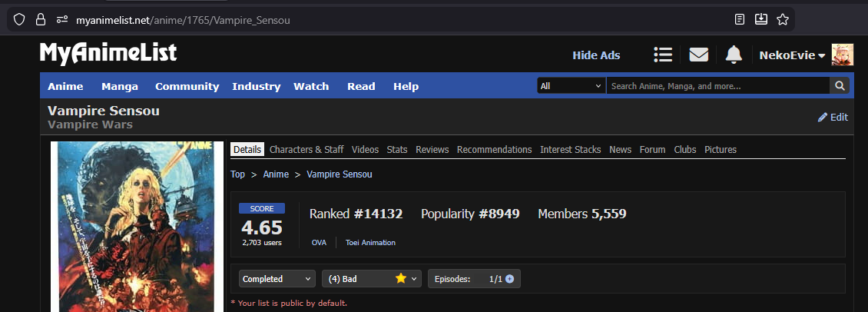Viewport: 868px width, 312px height.
Task: Increment episodes with the plus icon
Action: point(510,279)
